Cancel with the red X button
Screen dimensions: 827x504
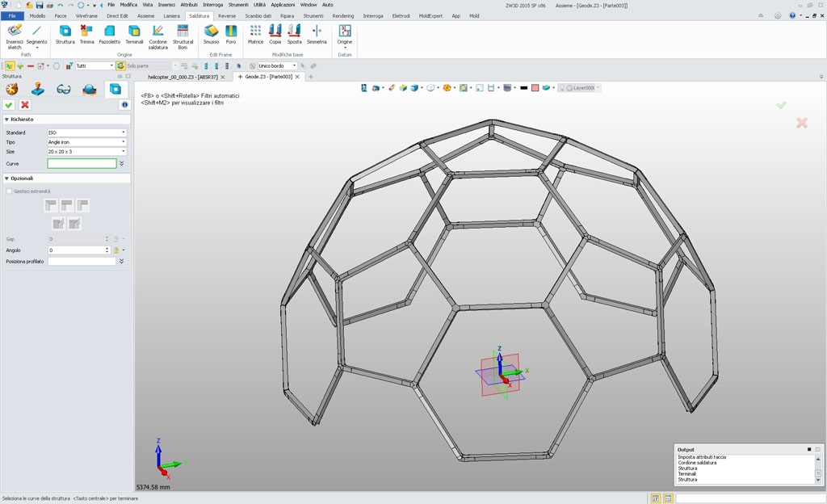pos(25,105)
